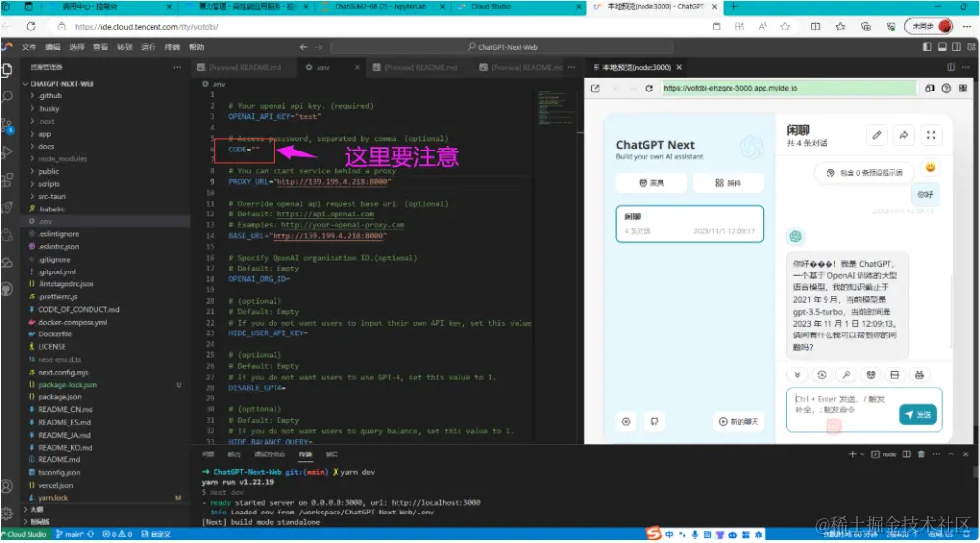Click the mask icon in the chat action row

870,374
